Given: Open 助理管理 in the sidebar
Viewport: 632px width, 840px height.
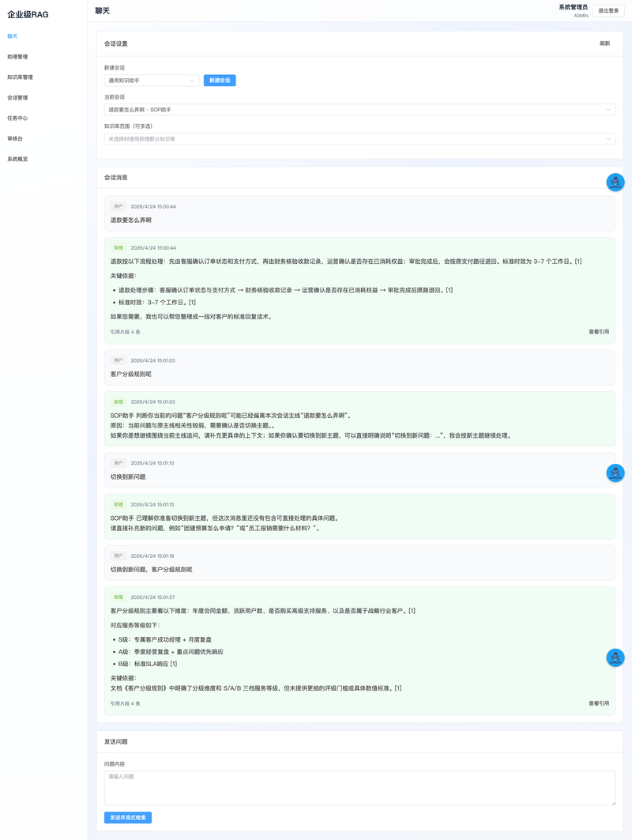Looking at the screenshot, I should coord(17,57).
